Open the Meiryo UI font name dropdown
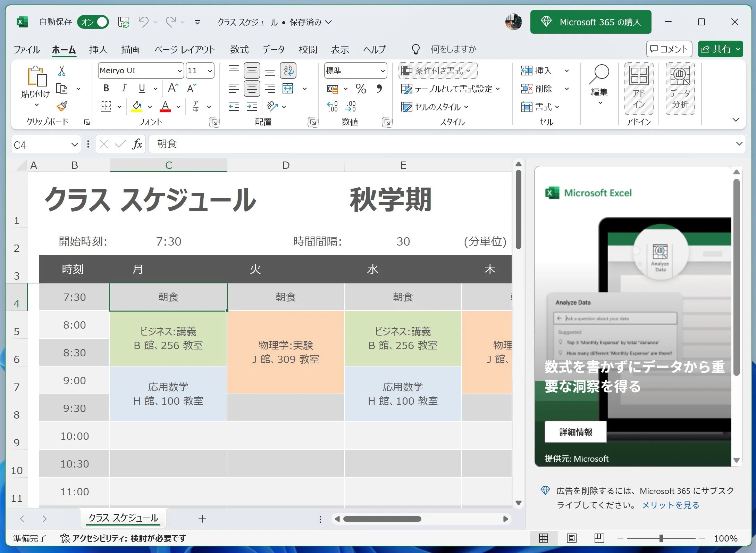756x553 pixels. 179,71
